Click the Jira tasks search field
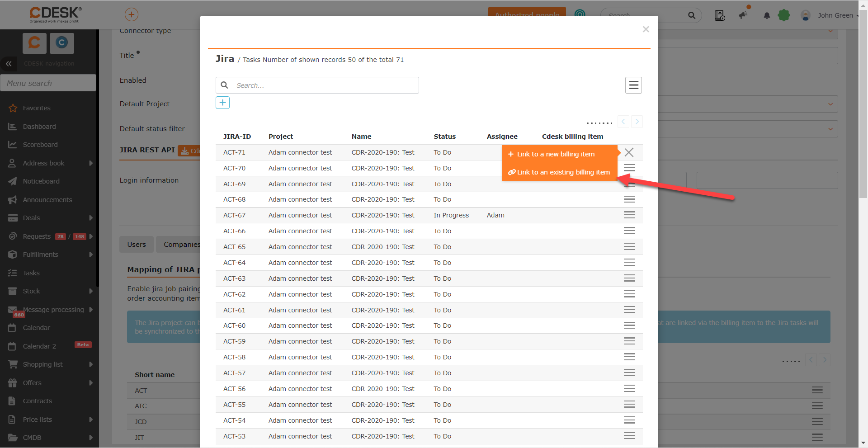 (x=317, y=85)
